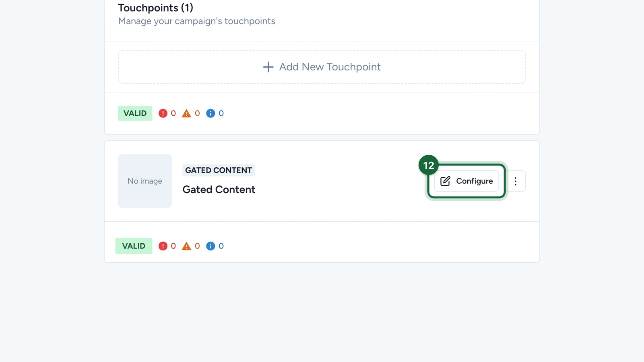Click the GATED CONTENT type tag
Viewport: 644px width, 362px height.
(x=219, y=170)
